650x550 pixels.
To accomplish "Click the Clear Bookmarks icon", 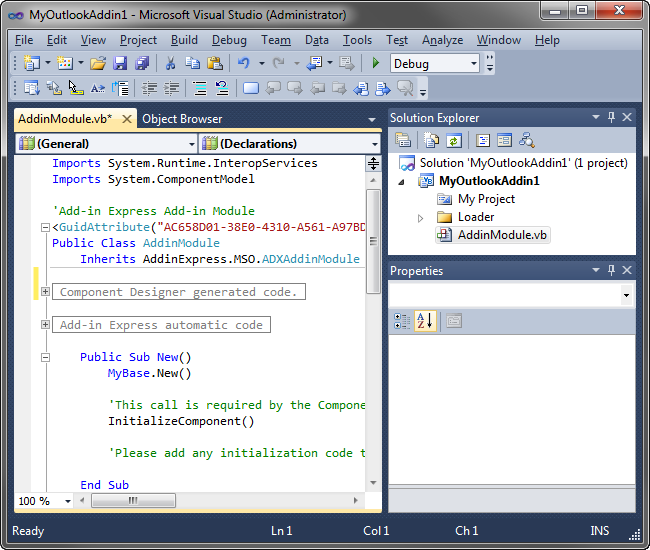I will (x=405, y=88).
